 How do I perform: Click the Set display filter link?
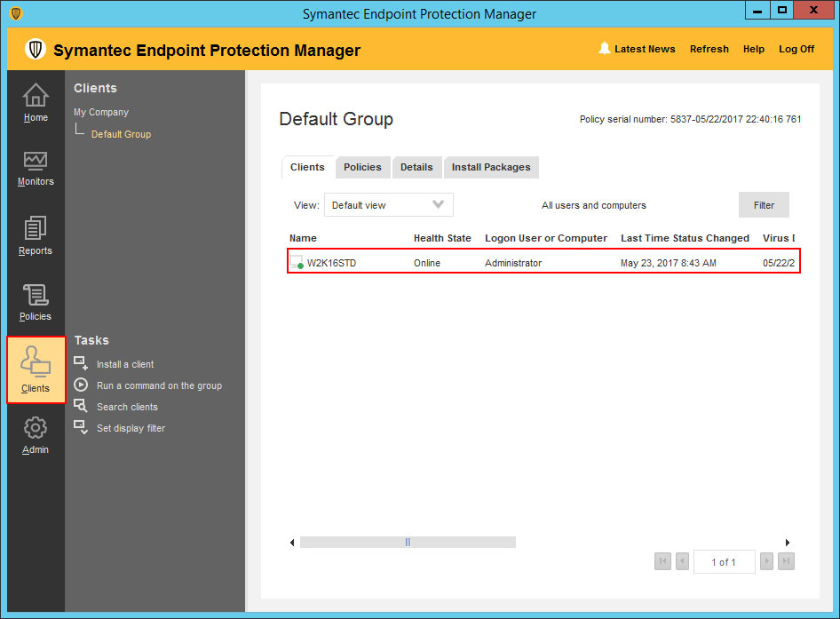(131, 428)
